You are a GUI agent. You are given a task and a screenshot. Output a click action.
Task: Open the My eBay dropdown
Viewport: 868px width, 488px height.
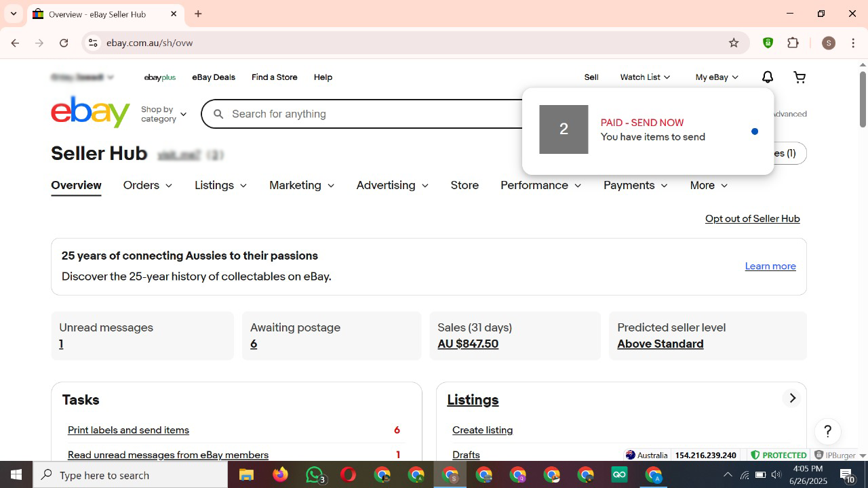click(x=717, y=77)
